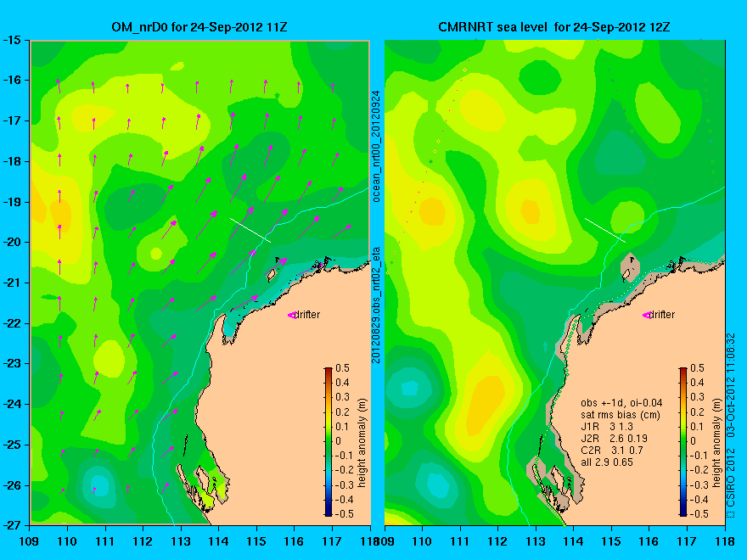This screenshot has height=560, width=747.
Task: Click the magenta drifter marker in left map
Action: (291, 315)
